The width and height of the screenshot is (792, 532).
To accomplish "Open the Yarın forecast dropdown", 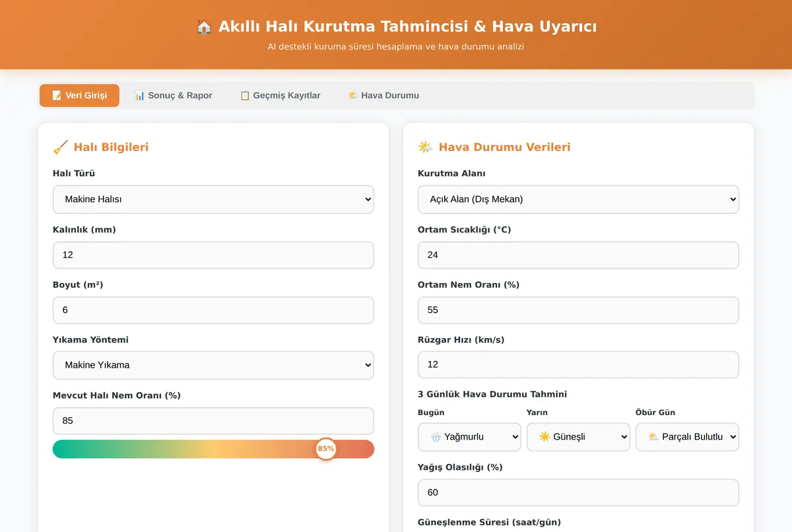I will 578,437.
